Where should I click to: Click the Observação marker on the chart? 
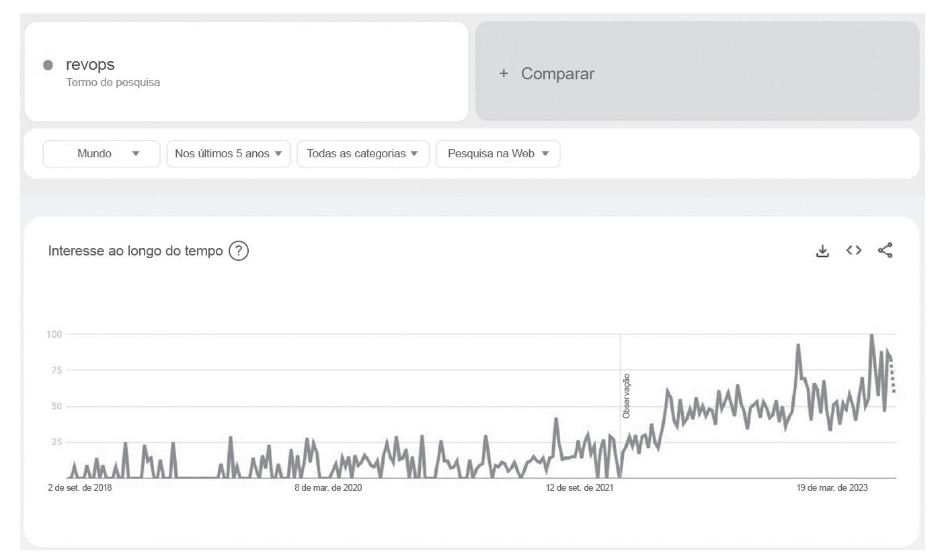(x=627, y=397)
